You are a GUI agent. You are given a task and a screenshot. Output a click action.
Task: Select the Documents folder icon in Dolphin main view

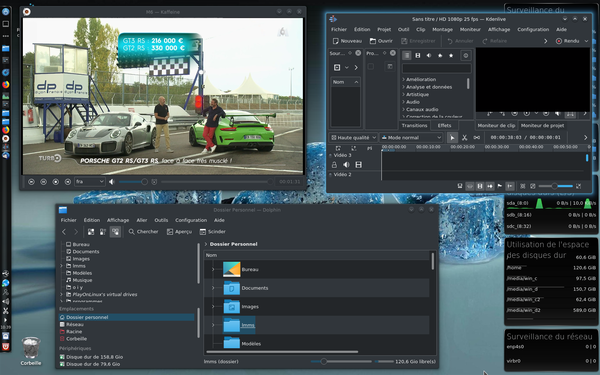click(x=232, y=288)
